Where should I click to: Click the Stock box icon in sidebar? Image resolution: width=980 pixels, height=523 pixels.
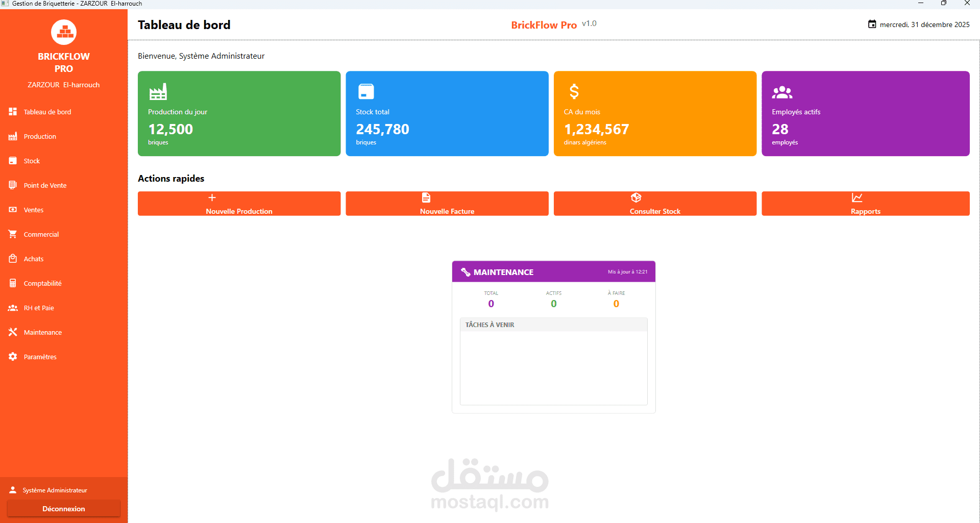click(13, 161)
